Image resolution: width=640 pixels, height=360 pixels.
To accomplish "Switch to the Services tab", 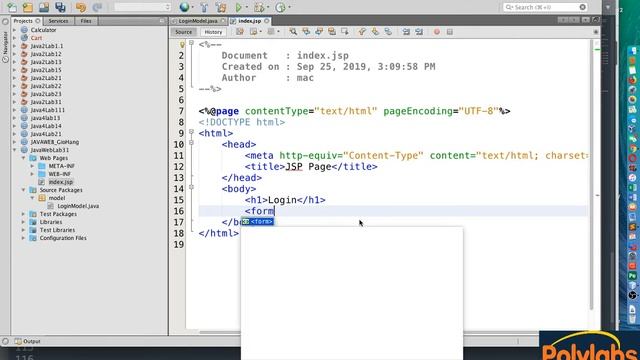I will coord(58,21).
